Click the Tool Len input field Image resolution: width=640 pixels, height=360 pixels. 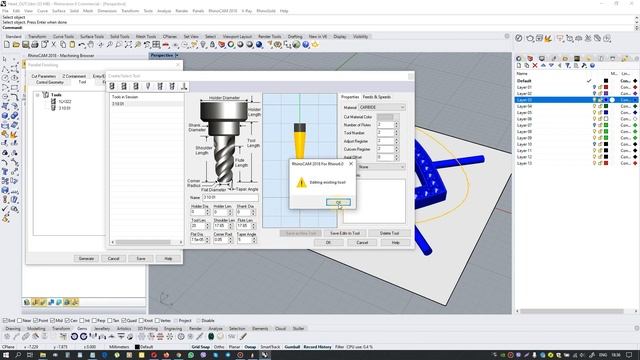pos(198,226)
